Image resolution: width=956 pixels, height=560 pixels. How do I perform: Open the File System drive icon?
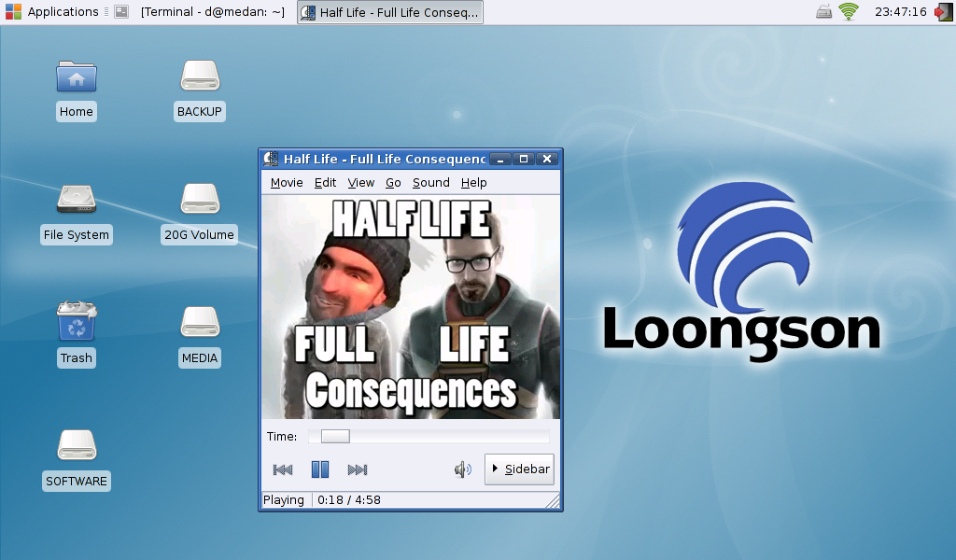(77, 199)
